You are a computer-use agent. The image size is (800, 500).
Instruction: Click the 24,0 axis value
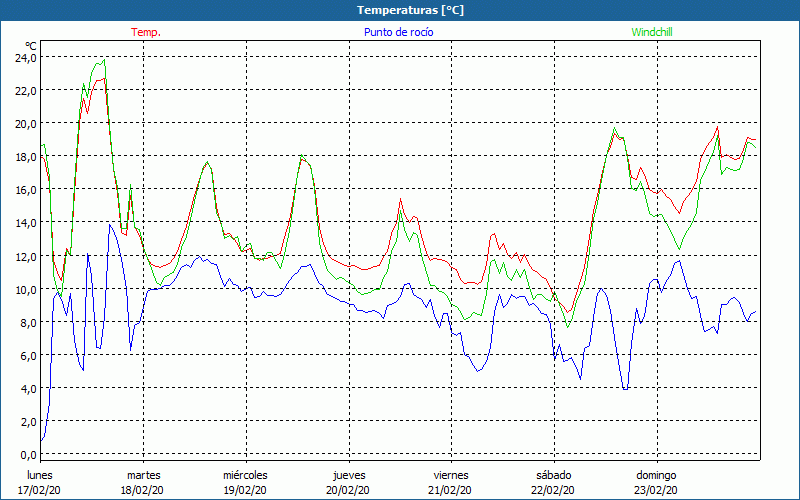26,58
